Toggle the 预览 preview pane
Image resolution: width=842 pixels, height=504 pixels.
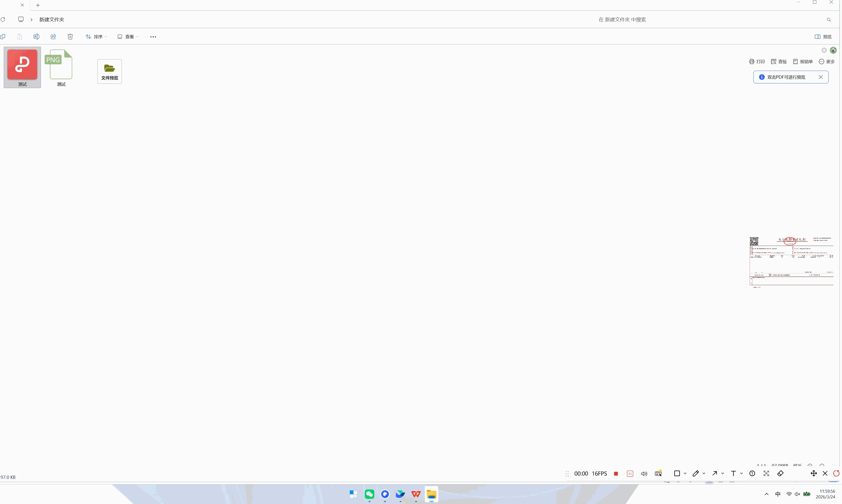coord(823,37)
